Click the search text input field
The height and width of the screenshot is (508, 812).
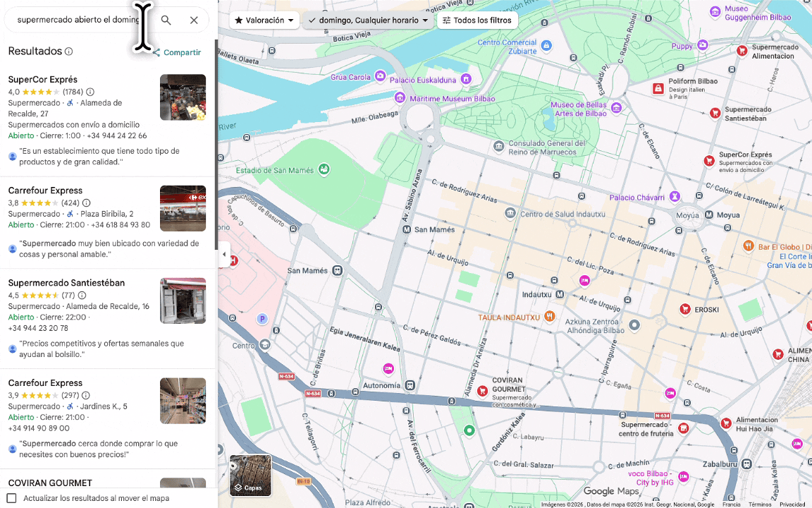79,20
